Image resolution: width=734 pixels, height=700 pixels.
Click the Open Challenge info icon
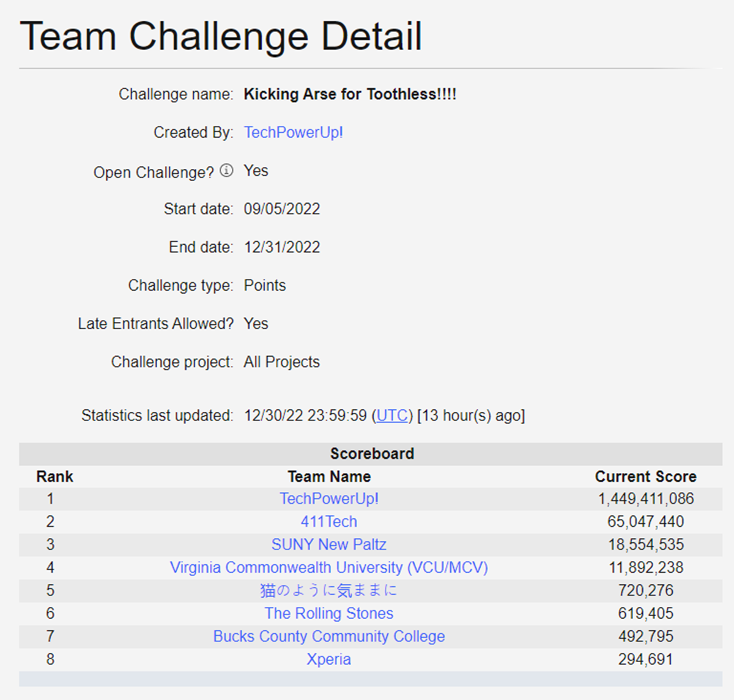tap(226, 171)
